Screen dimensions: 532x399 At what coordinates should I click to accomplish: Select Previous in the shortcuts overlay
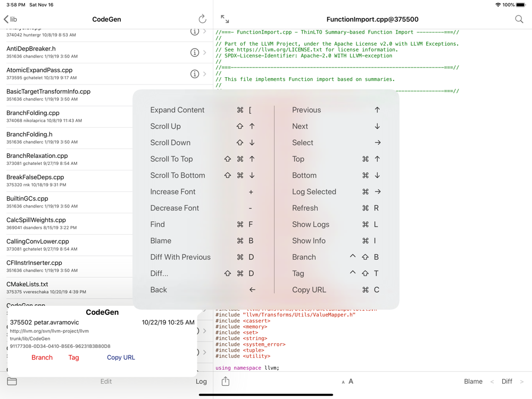336,110
